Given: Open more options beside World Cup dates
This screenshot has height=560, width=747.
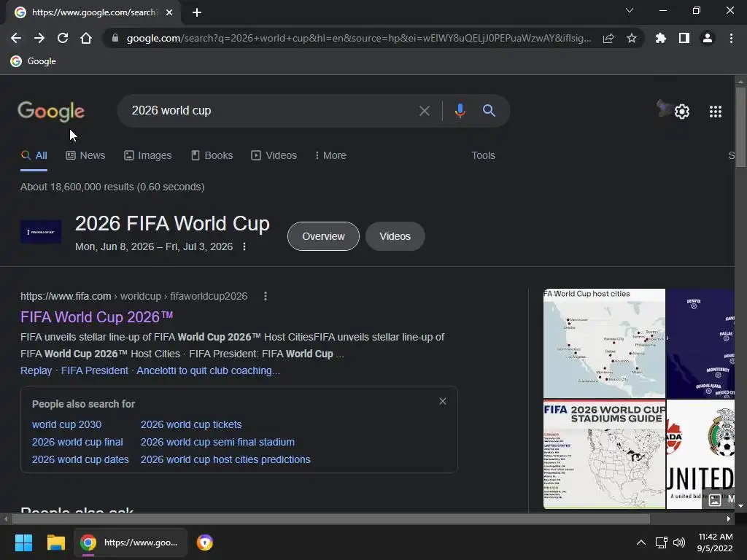Looking at the screenshot, I should (244, 246).
